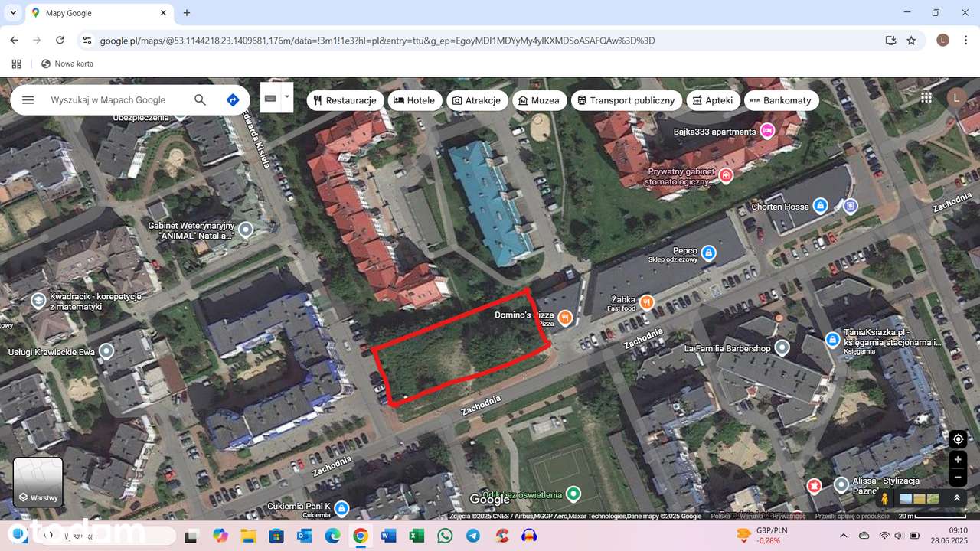The height and width of the screenshot is (551, 980).
Task: Filter map by Bankomaty
Action: (781, 100)
